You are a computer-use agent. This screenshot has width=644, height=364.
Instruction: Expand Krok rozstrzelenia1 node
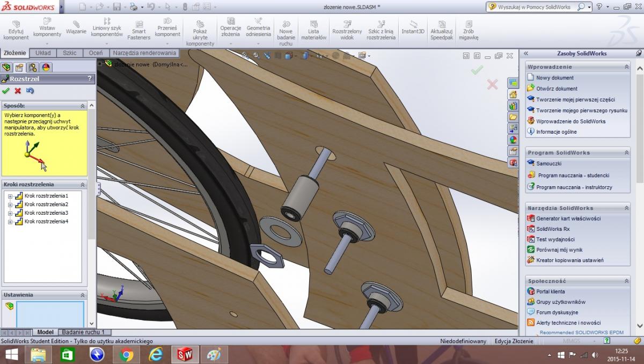pyautogui.click(x=10, y=196)
